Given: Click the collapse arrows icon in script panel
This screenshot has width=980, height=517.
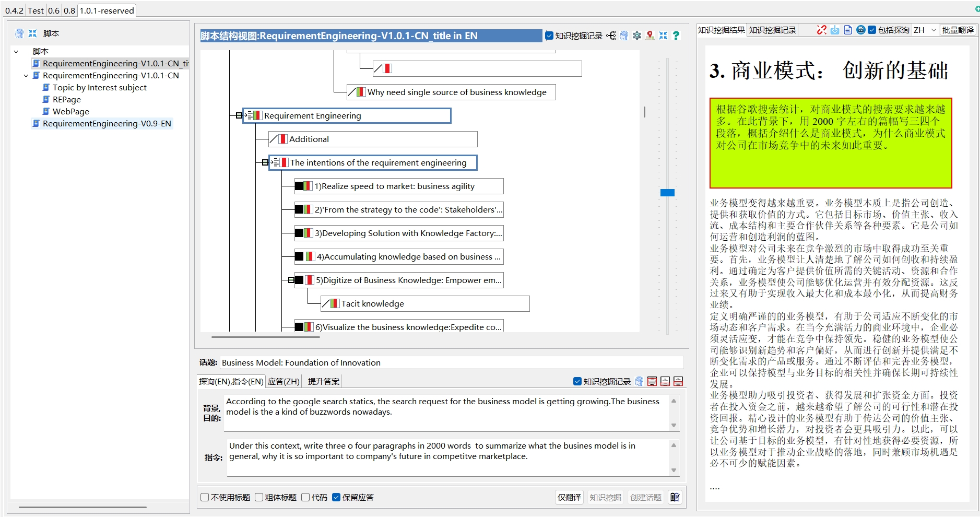Looking at the screenshot, I should tap(32, 33).
